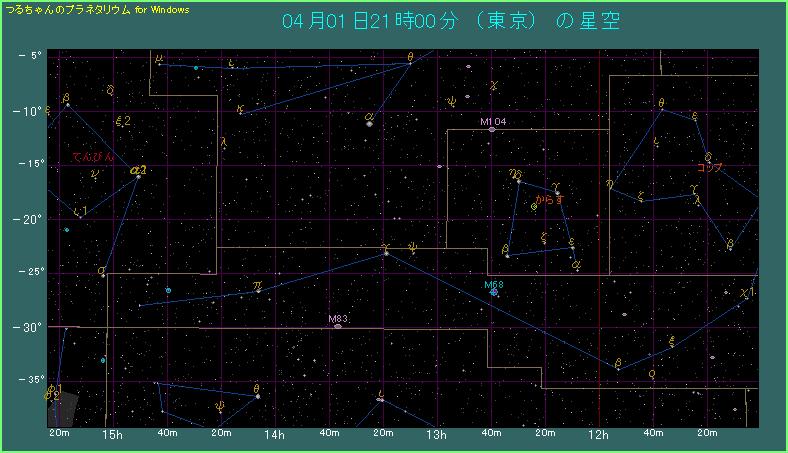Click the M104 galaxy marker

pyautogui.click(x=492, y=129)
